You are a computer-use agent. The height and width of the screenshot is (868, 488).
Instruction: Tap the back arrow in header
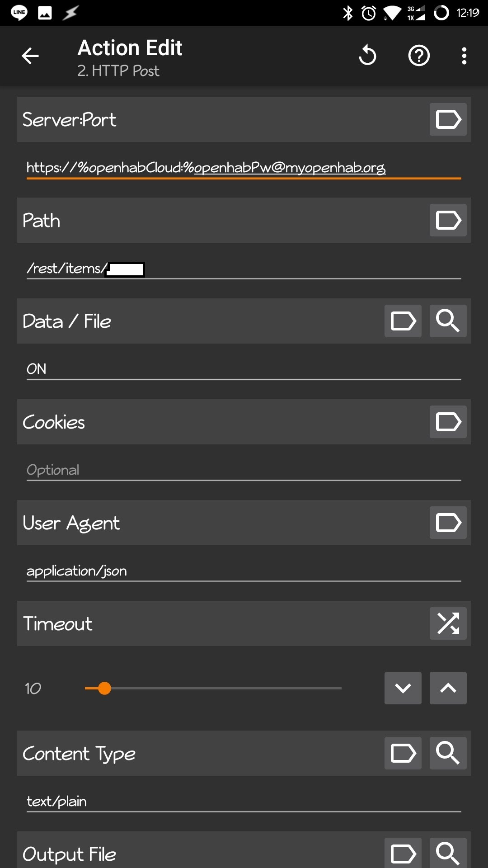coord(30,56)
